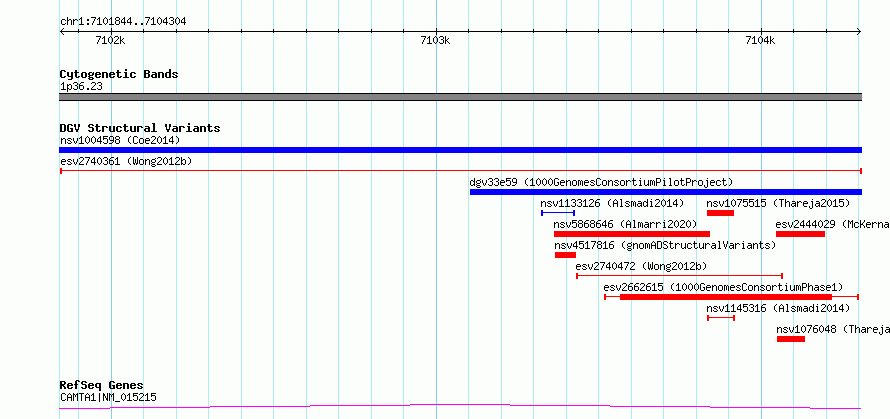Select the nsv1133126 (Alsmadi2014) blue variant
The width and height of the screenshot is (890, 419).
click(558, 213)
